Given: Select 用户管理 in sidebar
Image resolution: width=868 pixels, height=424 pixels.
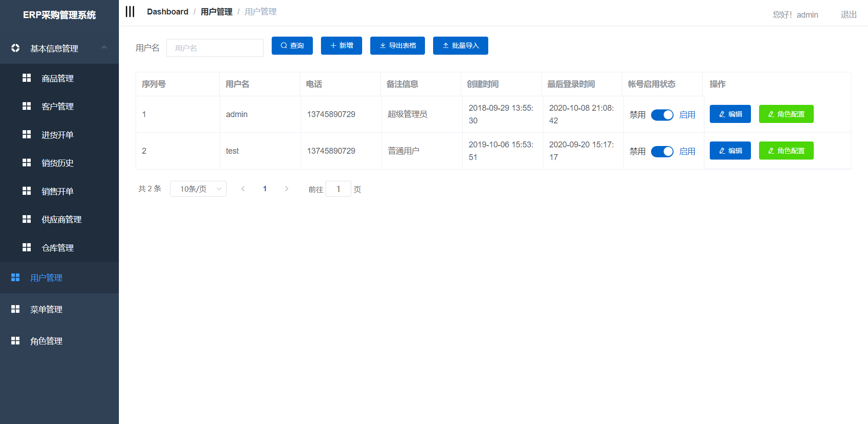Looking at the screenshot, I should [x=59, y=278].
